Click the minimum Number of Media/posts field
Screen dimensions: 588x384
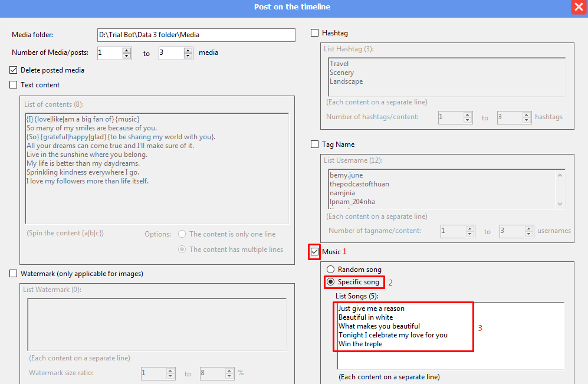(x=110, y=53)
